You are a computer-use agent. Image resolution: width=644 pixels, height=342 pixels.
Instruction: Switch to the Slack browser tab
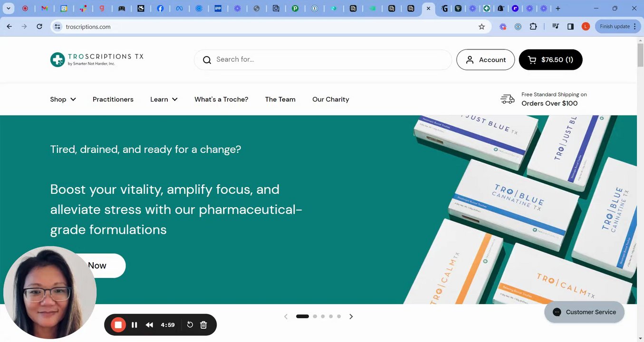pos(83,9)
